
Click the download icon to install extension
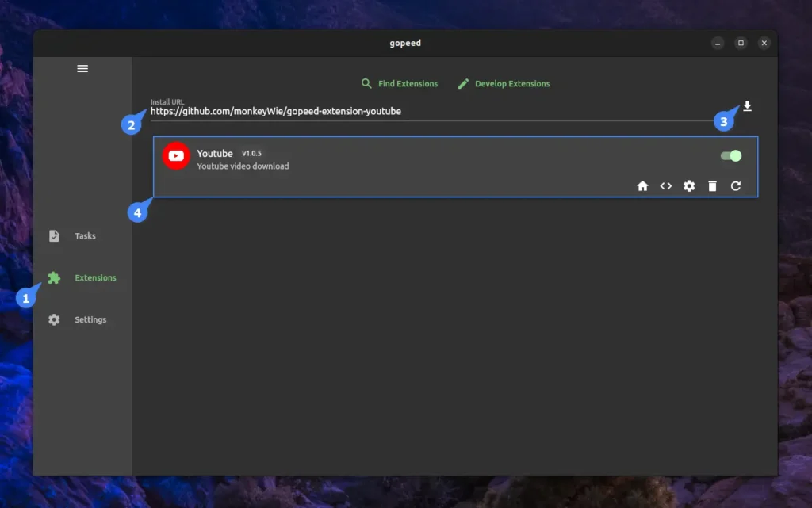coord(747,106)
